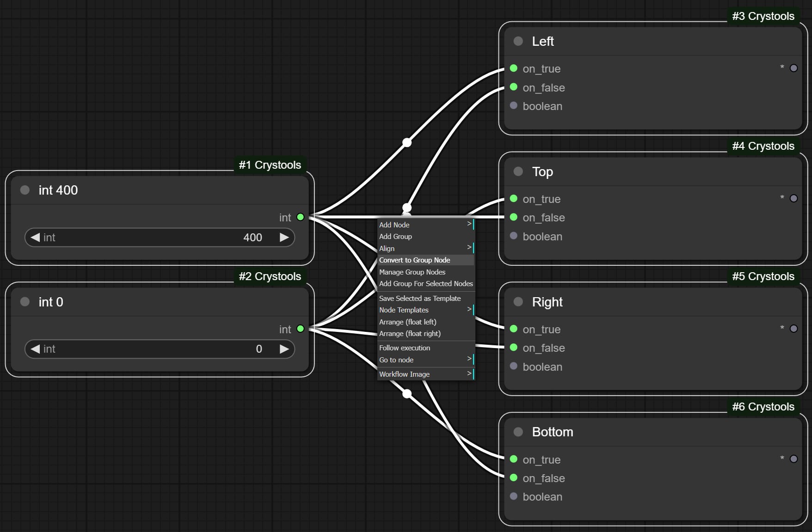Click output port of Top node
This screenshot has width=812, height=532.
[x=794, y=198]
